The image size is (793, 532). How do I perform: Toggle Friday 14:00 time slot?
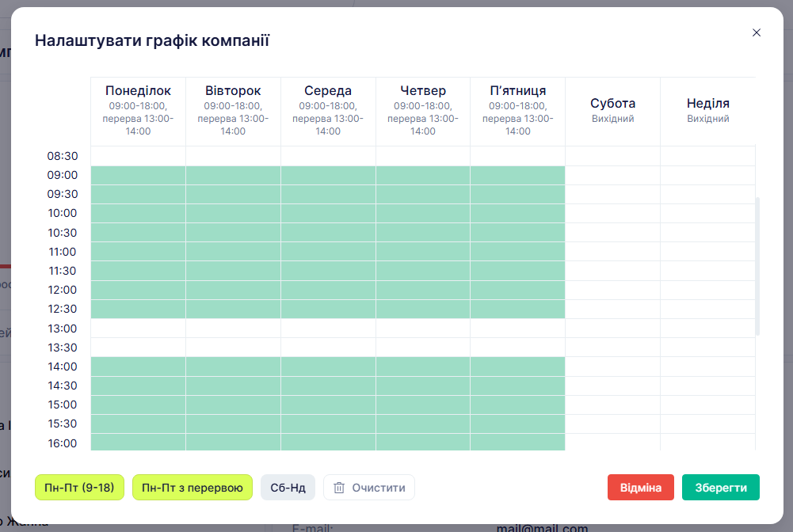tap(517, 366)
